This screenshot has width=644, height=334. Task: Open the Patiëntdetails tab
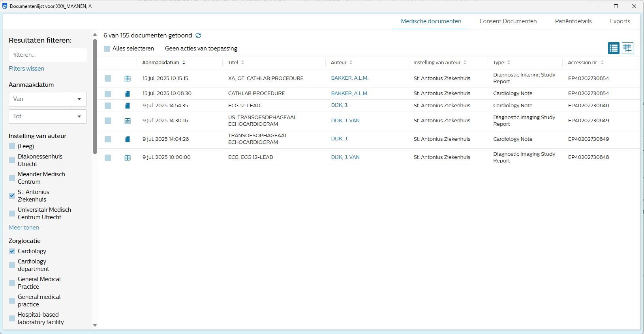573,21
